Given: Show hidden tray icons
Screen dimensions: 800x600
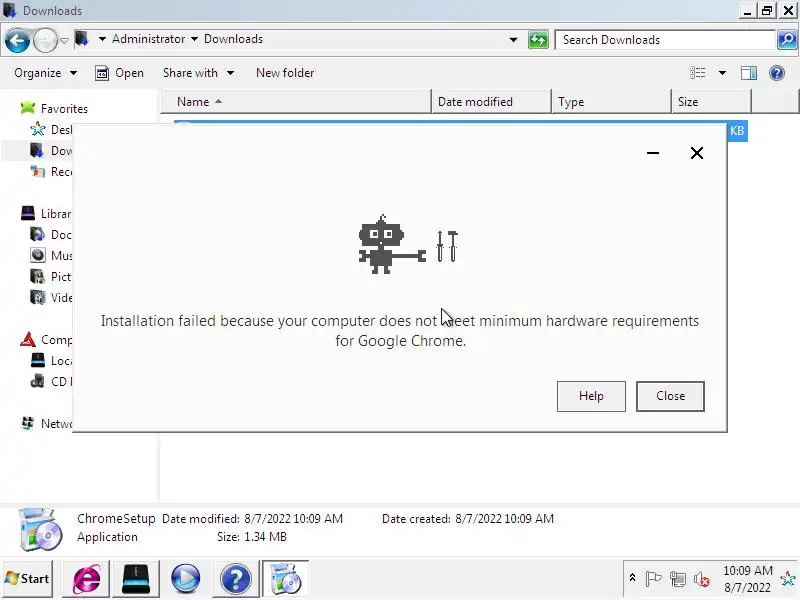Looking at the screenshot, I should (x=632, y=578).
